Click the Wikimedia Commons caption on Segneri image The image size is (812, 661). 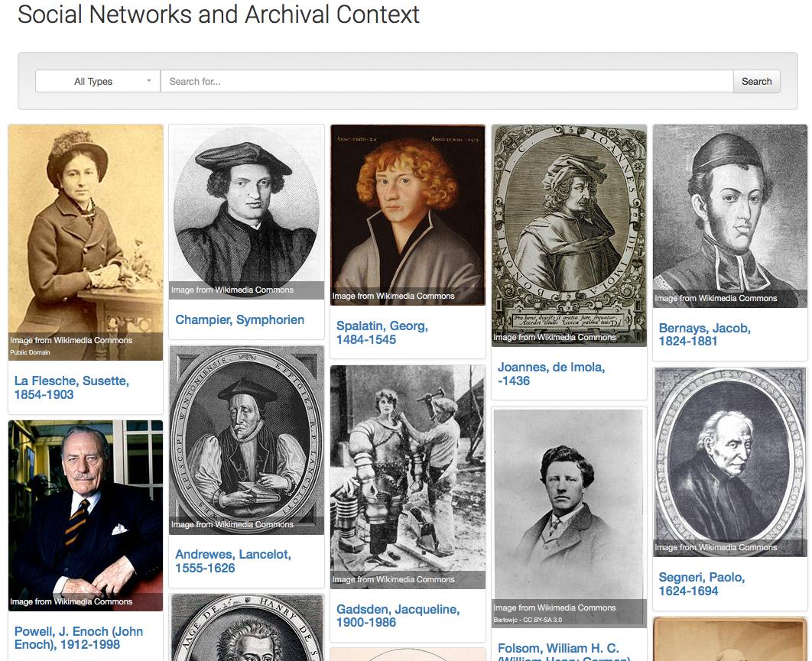click(716, 548)
